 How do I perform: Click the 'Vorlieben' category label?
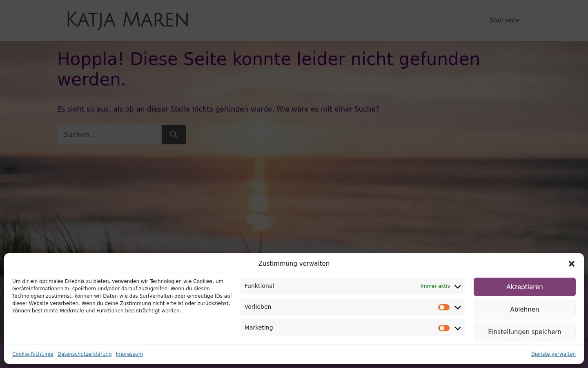click(x=258, y=307)
